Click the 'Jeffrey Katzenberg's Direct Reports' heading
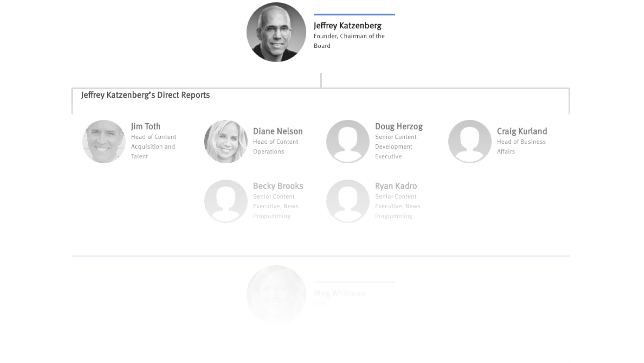This screenshot has width=644, height=363. (x=145, y=95)
